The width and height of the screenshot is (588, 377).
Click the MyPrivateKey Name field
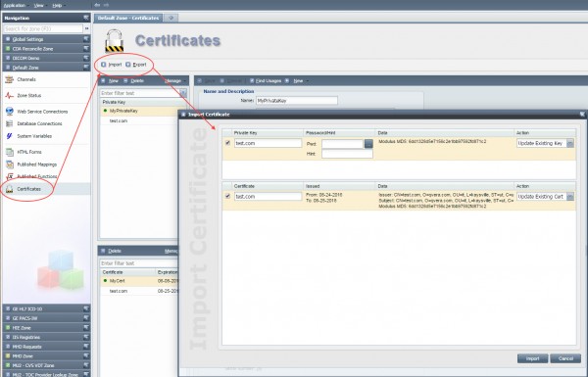tap(297, 101)
